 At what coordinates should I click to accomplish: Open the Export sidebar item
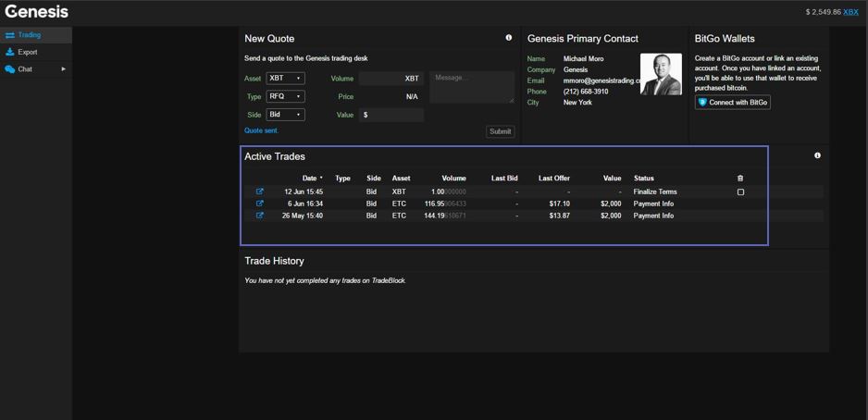36,52
